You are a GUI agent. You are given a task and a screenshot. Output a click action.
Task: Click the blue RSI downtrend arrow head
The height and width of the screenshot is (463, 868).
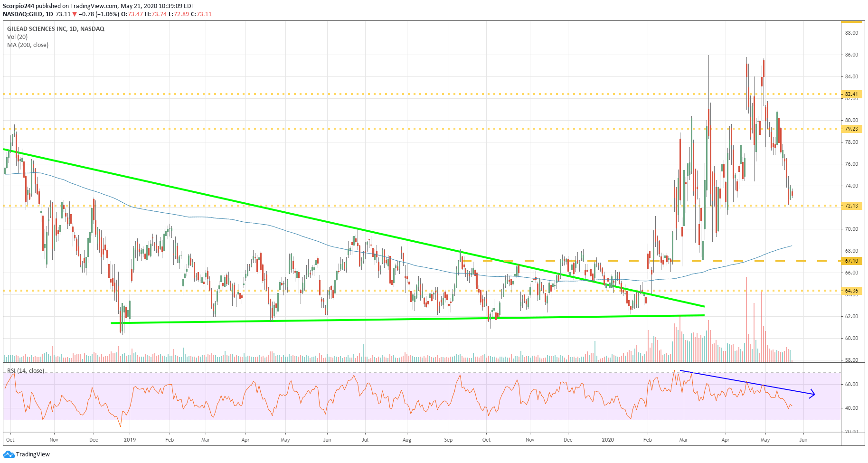coord(812,393)
